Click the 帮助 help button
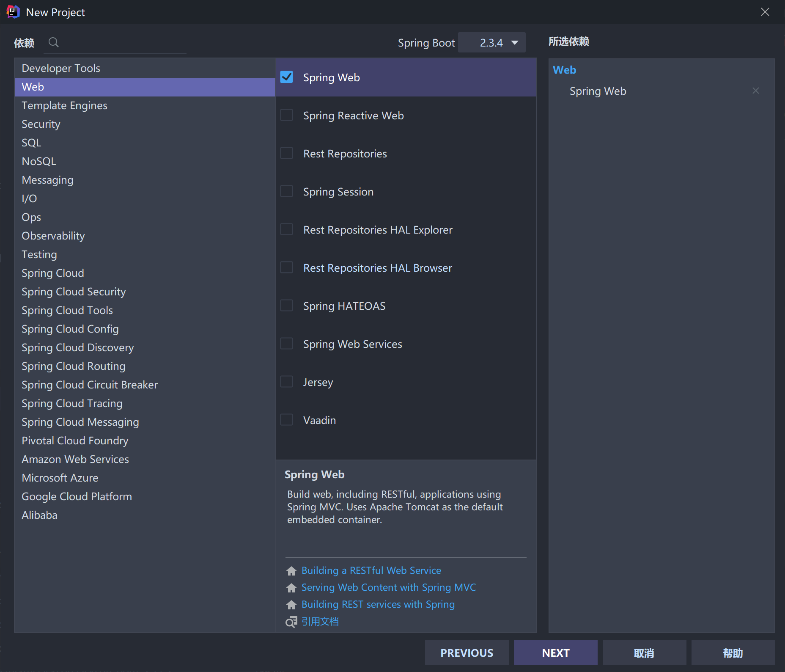This screenshot has height=672, width=785. [733, 653]
